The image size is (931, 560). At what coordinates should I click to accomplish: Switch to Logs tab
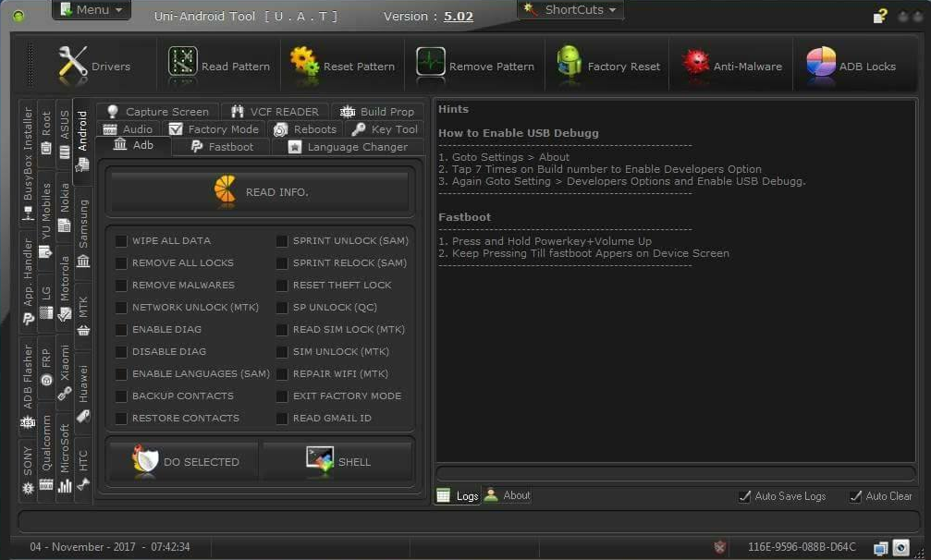(x=458, y=495)
